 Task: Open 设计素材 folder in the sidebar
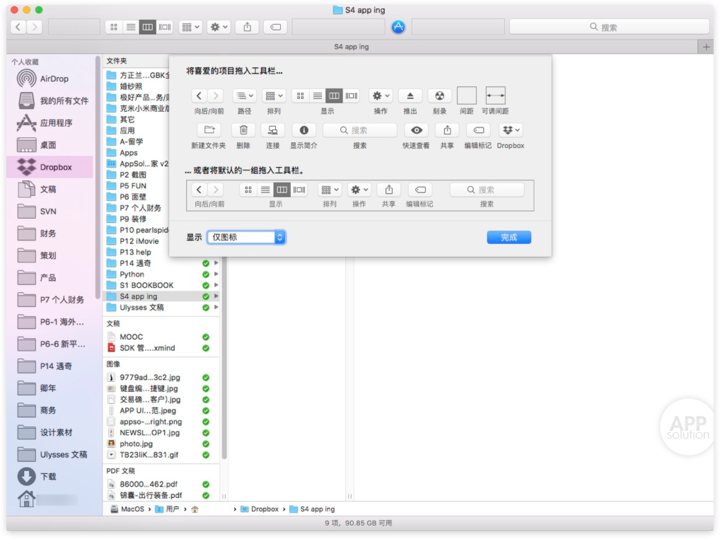click(51, 432)
